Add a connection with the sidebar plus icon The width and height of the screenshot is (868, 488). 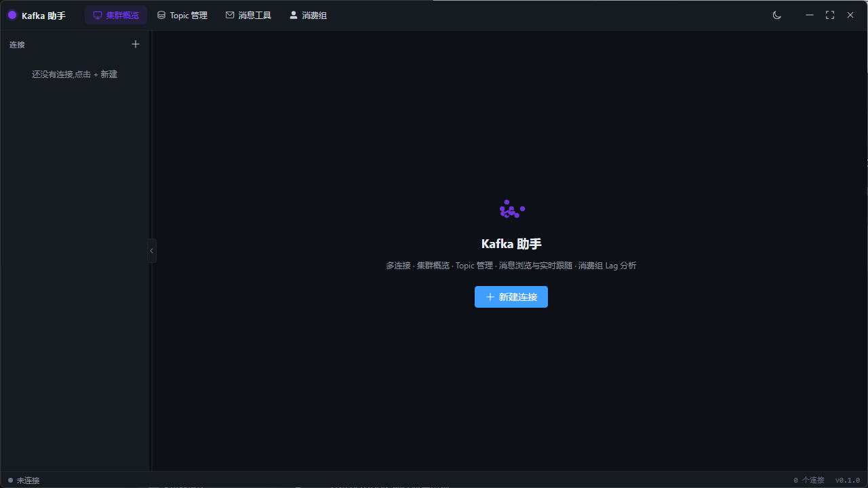pyautogui.click(x=136, y=44)
